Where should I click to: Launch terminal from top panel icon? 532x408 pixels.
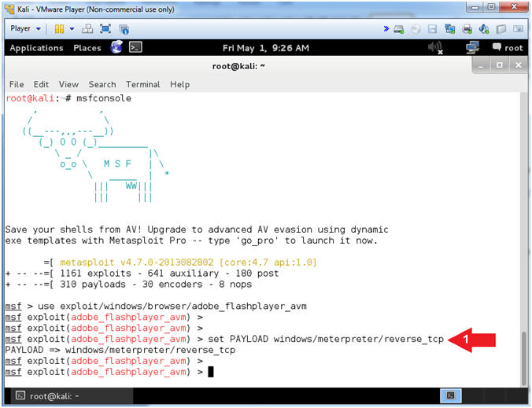[135, 47]
